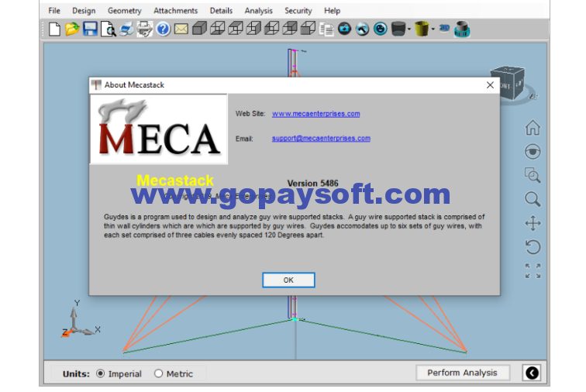Open the dropdown arrow next to the dark cylinder
The image size is (586, 392).
click(409, 29)
